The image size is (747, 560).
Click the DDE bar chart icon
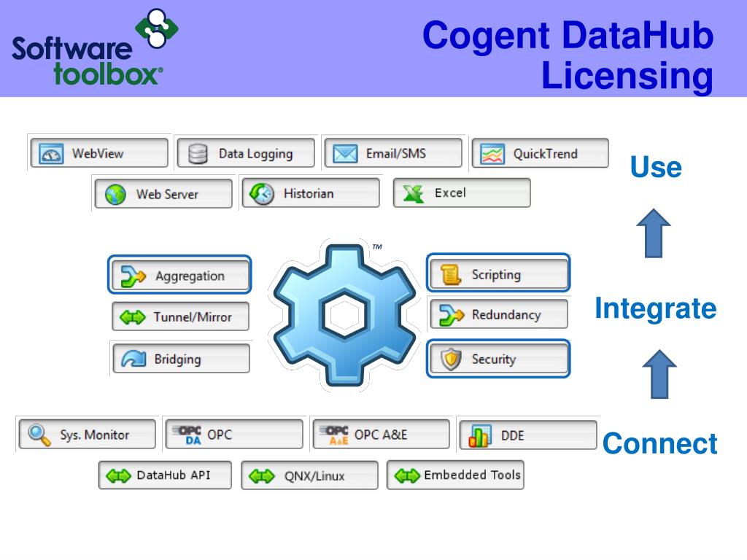(x=479, y=435)
